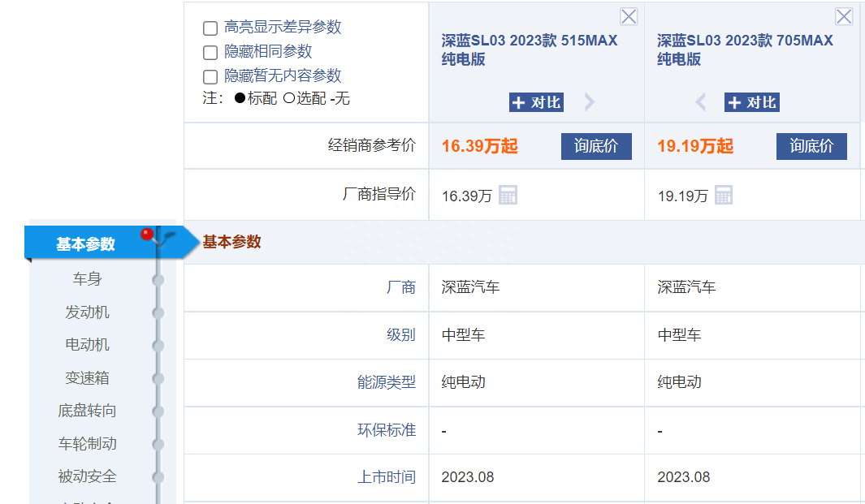Click left arrow under 705MAX column
Screen dimensions: 865x504
pyautogui.click(x=701, y=102)
